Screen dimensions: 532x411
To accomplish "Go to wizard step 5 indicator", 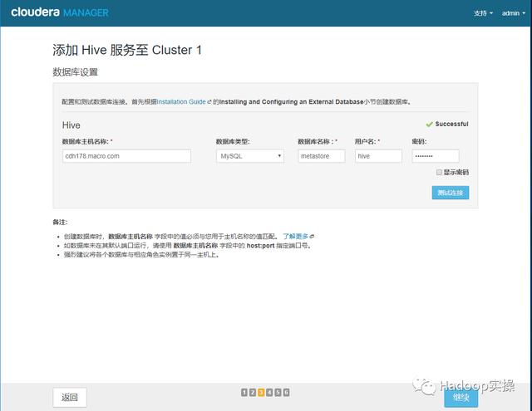I will pos(278,393).
